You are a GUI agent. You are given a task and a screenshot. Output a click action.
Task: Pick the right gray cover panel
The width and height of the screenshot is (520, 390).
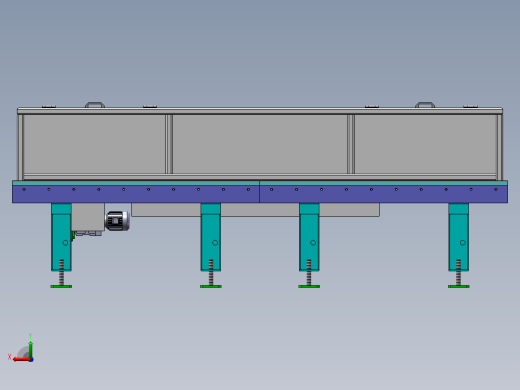point(426,144)
